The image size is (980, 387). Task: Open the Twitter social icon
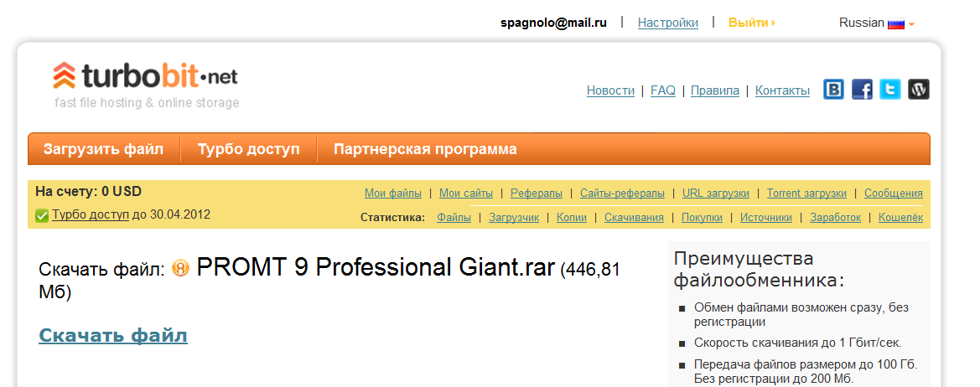[890, 90]
